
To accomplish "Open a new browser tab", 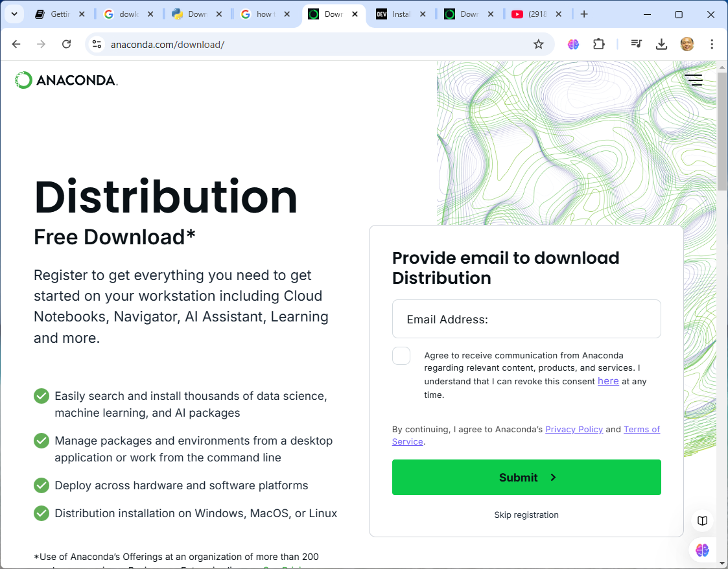I will (x=584, y=14).
